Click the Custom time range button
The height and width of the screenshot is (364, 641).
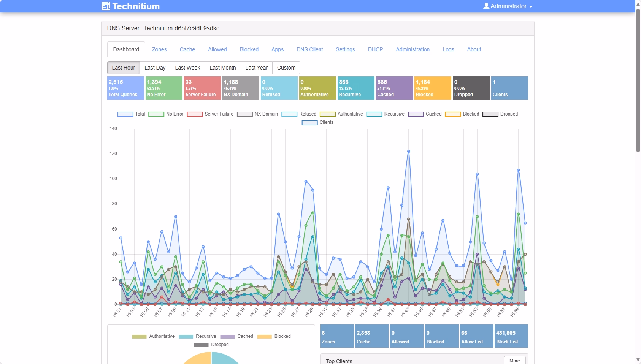click(286, 68)
